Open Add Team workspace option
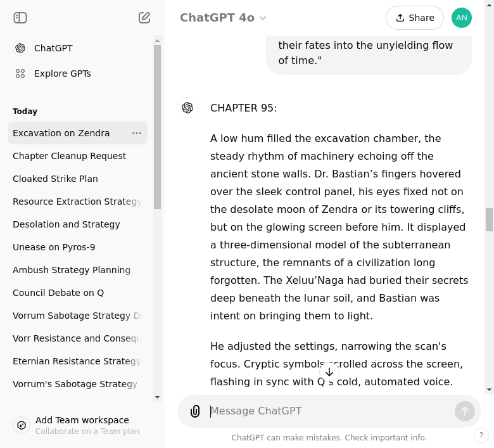The image size is (494, 448). 82,425
